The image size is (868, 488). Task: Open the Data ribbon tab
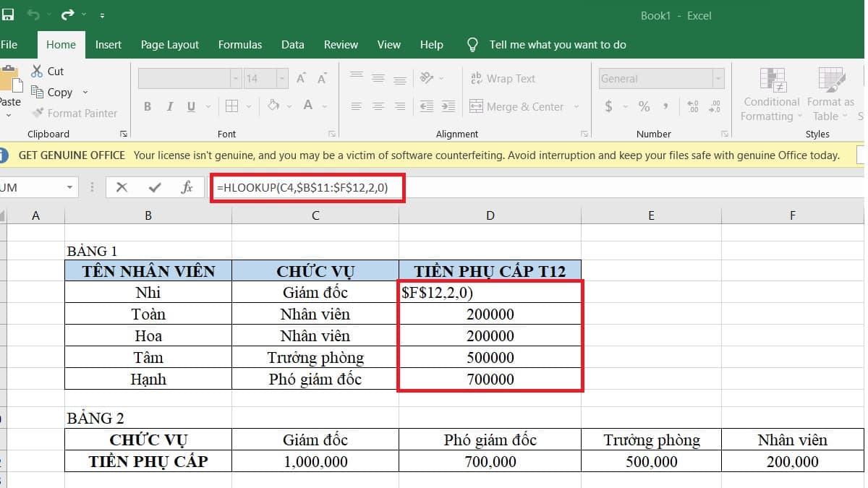click(292, 45)
